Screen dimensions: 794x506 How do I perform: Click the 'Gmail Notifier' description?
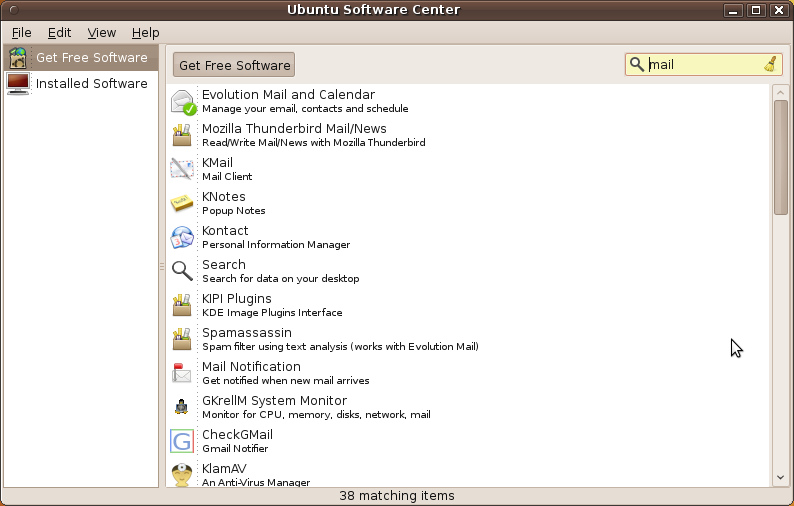pos(235,449)
